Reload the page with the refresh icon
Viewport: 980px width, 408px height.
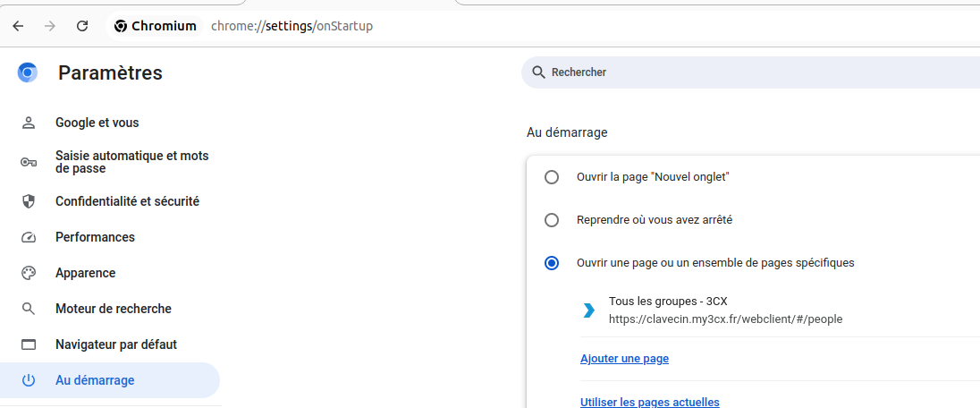click(82, 26)
